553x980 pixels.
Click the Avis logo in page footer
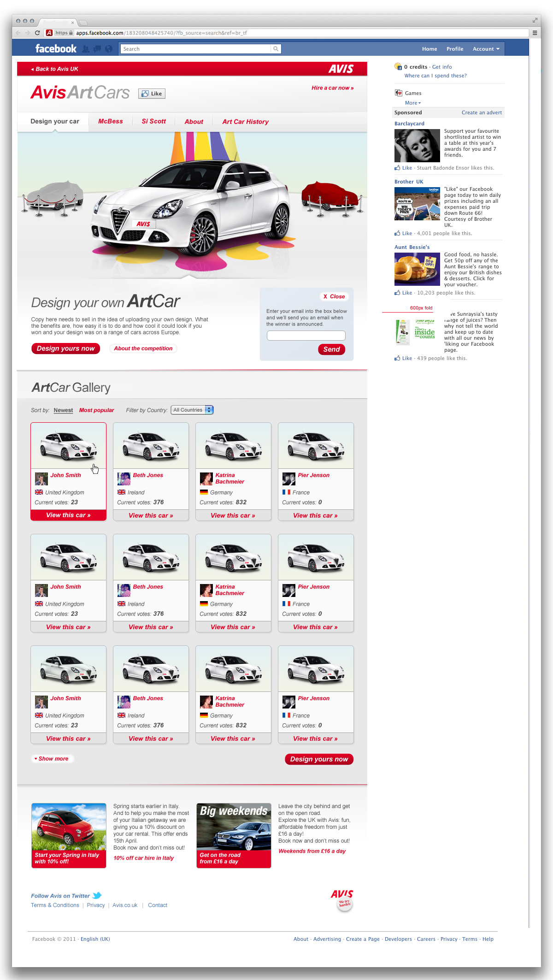pyautogui.click(x=342, y=900)
